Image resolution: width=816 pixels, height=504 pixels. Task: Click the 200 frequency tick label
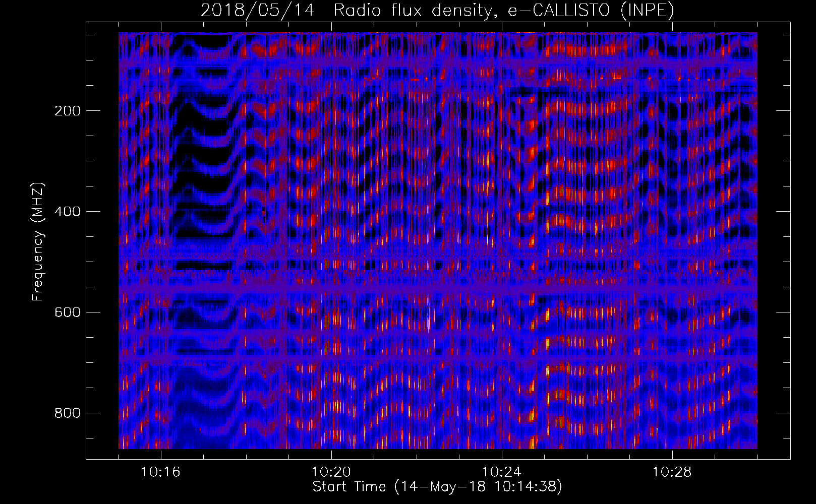tap(68, 111)
